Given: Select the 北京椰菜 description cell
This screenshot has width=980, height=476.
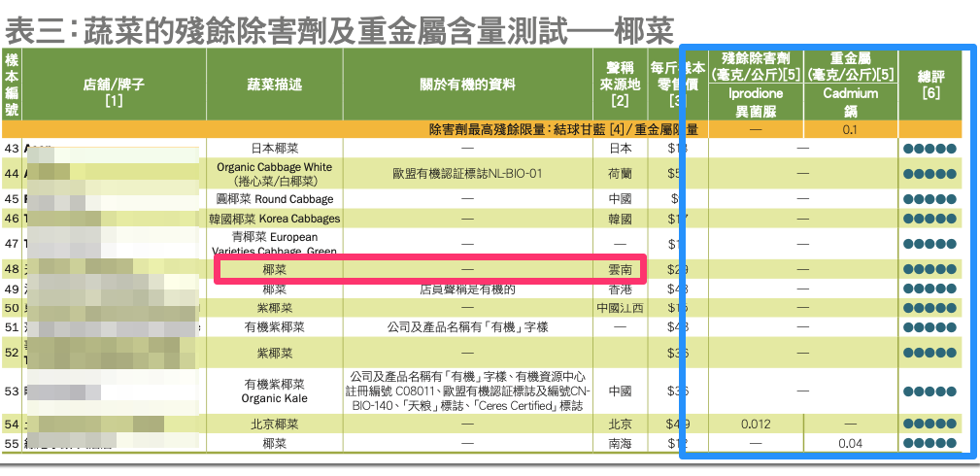Looking at the screenshot, I should tap(274, 425).
